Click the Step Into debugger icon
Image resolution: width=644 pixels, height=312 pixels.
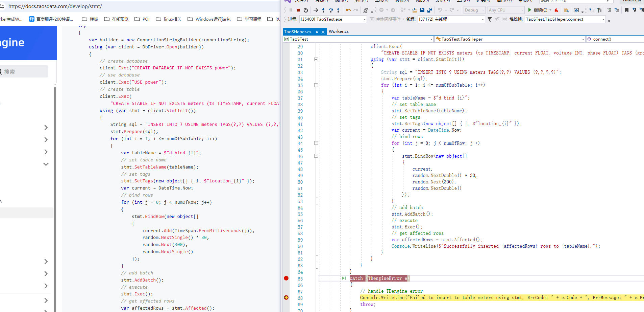point(323,10)
